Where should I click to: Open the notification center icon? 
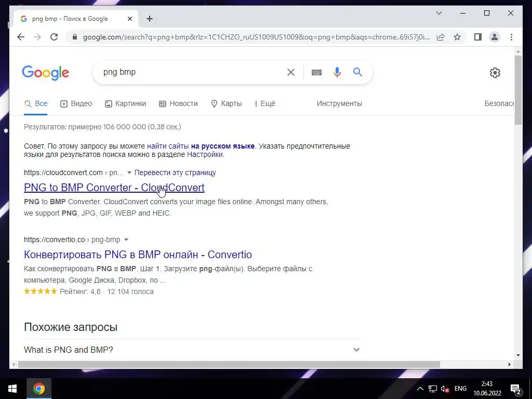516,389
